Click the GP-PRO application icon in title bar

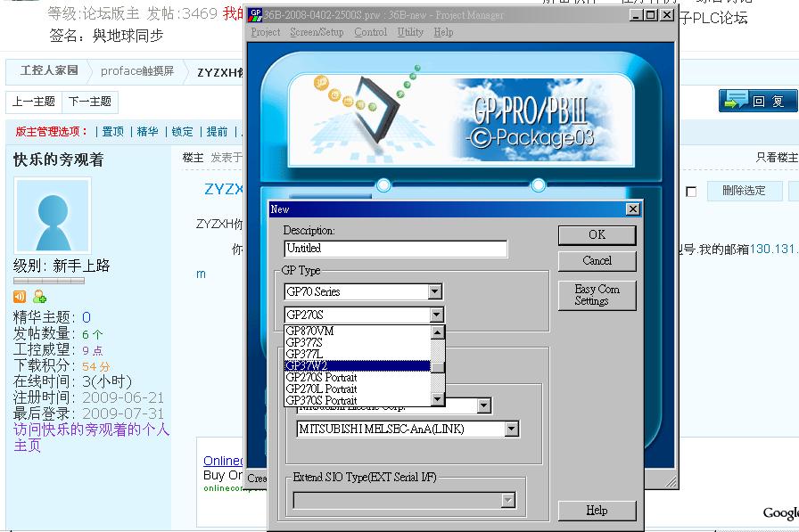255,15
